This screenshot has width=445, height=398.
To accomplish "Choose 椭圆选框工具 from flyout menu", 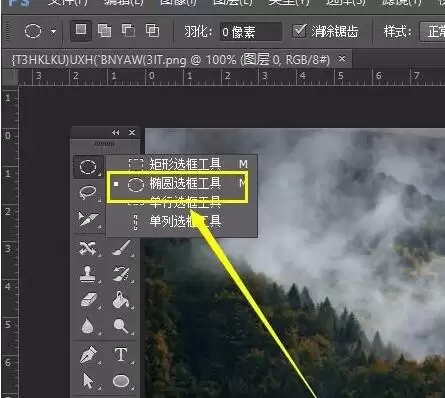I will tap(182, 184).
